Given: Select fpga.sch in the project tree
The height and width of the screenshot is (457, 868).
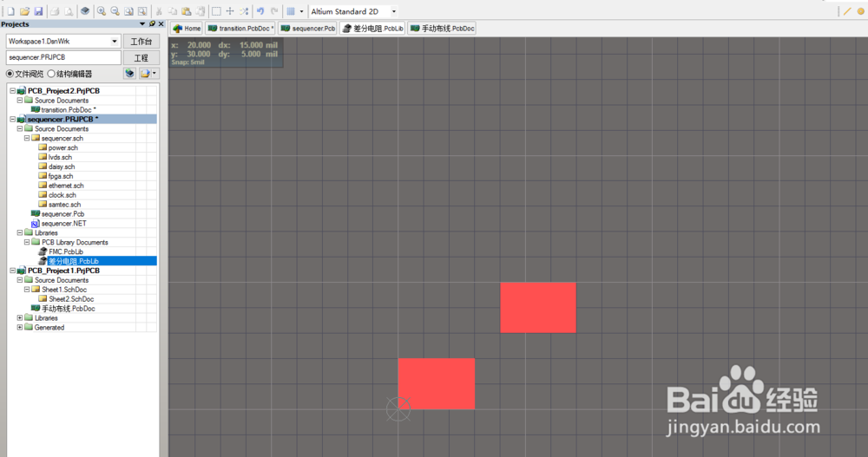Looking at the screenshot, I should pos(61,176).
